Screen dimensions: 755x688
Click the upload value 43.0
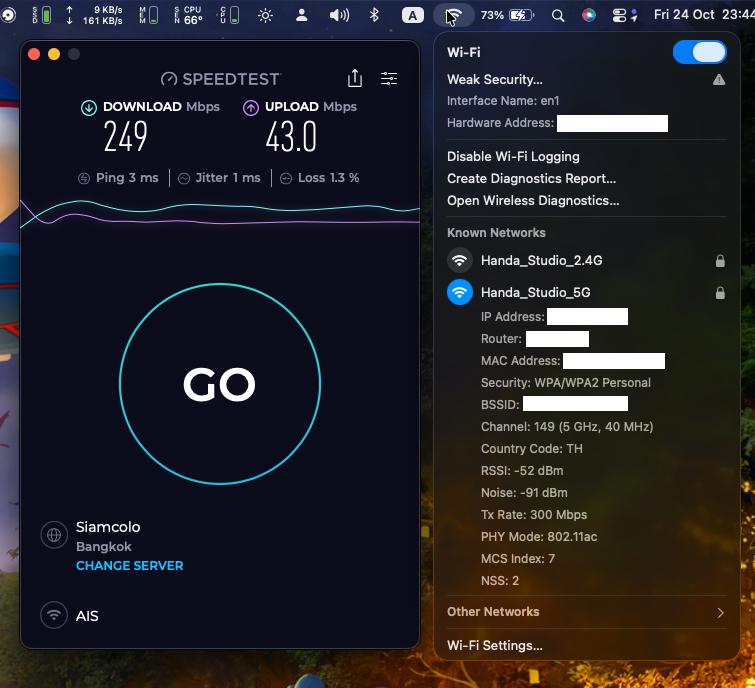click(x=291, y=137)
